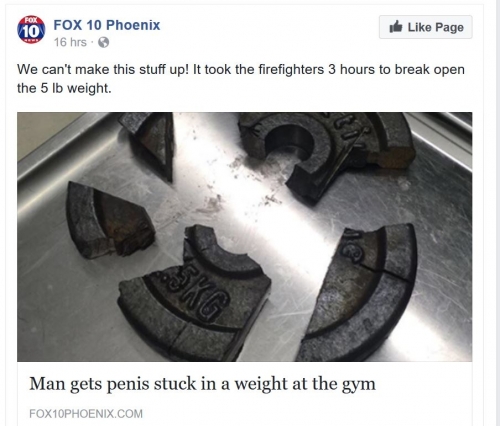500x426 pixels.
Task: Open the FOX 10 Phoenix page name
Action: coord(107,25)
